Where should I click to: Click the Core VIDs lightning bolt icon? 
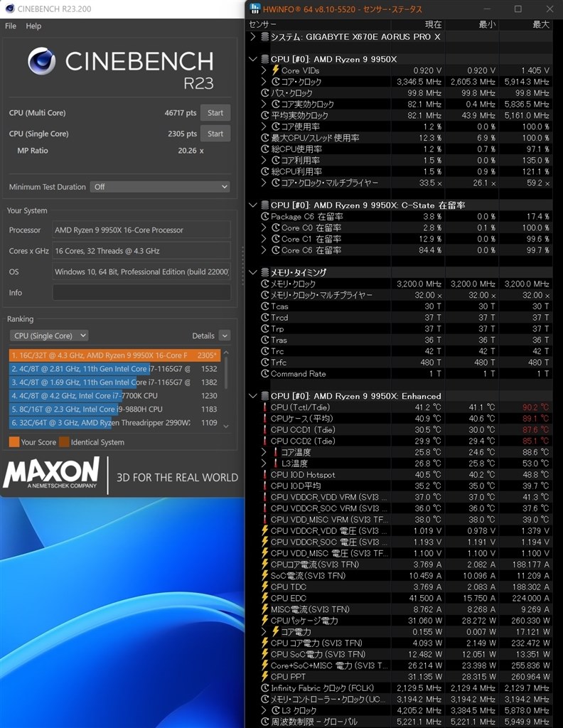pos(275,70)
